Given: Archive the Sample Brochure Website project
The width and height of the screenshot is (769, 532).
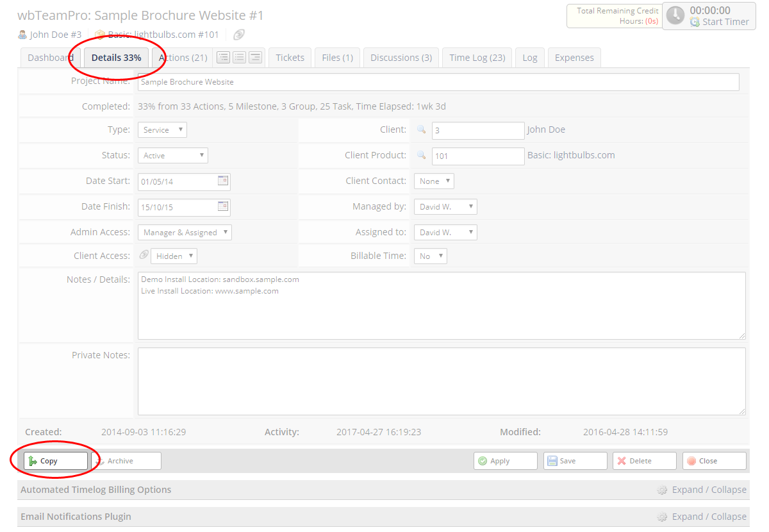Looking at the screenshot, I should point(126,460).
